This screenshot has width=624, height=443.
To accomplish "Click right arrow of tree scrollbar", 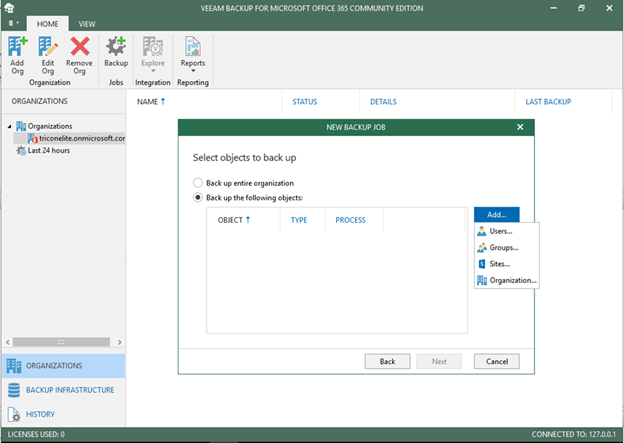I will point(119,342).
